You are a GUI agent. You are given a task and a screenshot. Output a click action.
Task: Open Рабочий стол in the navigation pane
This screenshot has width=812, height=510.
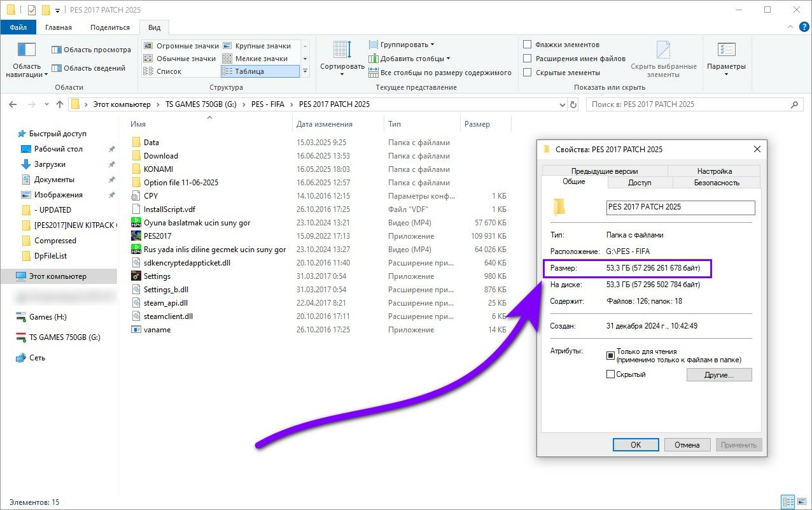[59, 149]
